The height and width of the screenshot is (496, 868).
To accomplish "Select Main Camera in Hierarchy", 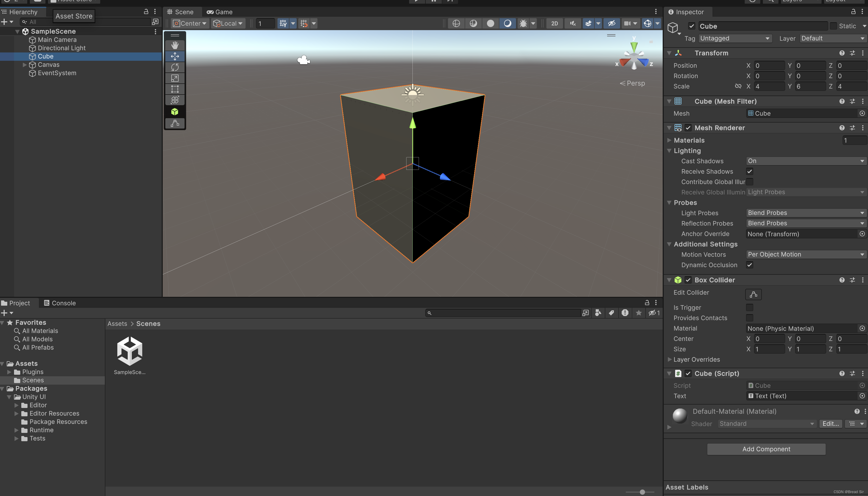I will coord(57,39).
